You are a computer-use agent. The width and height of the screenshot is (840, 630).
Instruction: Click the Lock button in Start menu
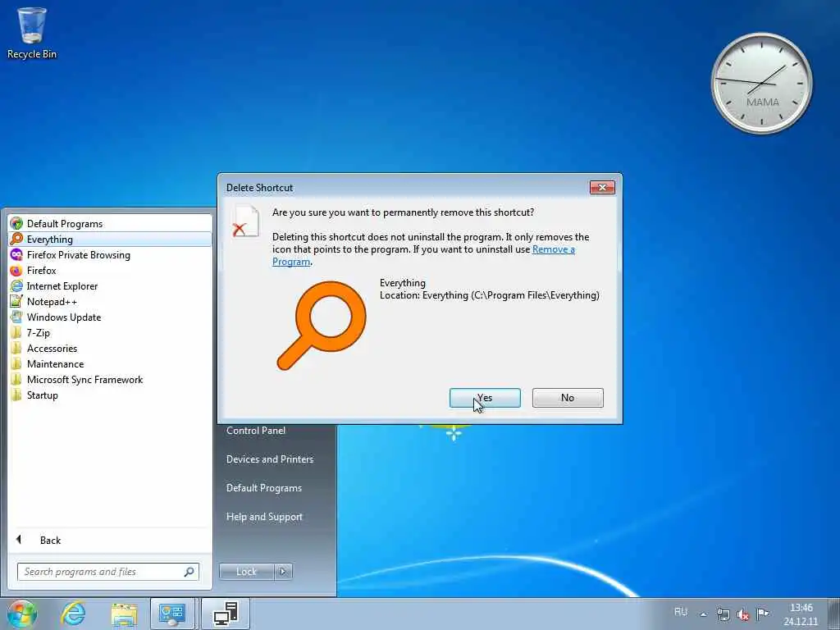(x=246, y=572)
